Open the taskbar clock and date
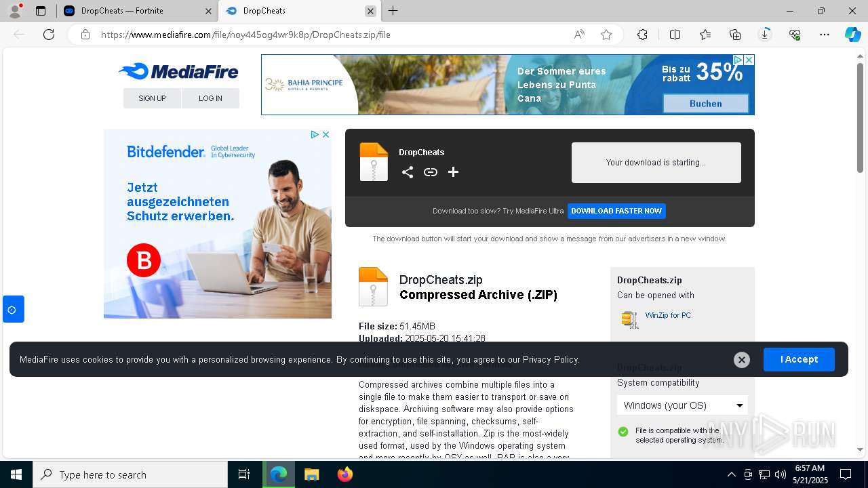868x488 pixels. tap(810, 474)
